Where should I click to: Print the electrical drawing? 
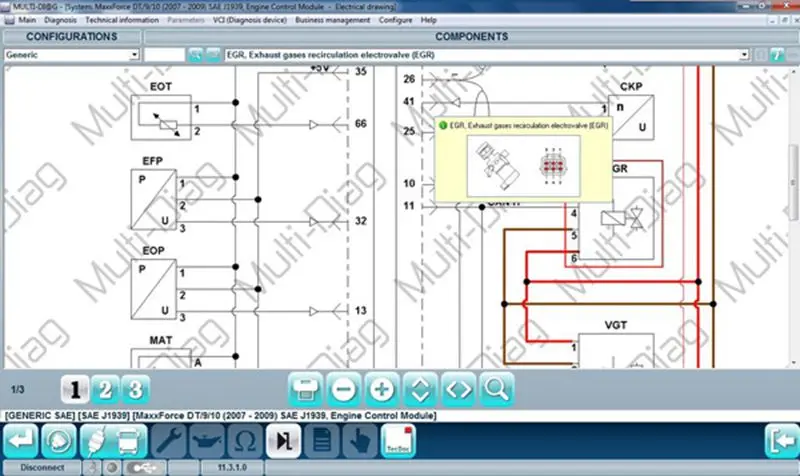[x=305, y=389]
